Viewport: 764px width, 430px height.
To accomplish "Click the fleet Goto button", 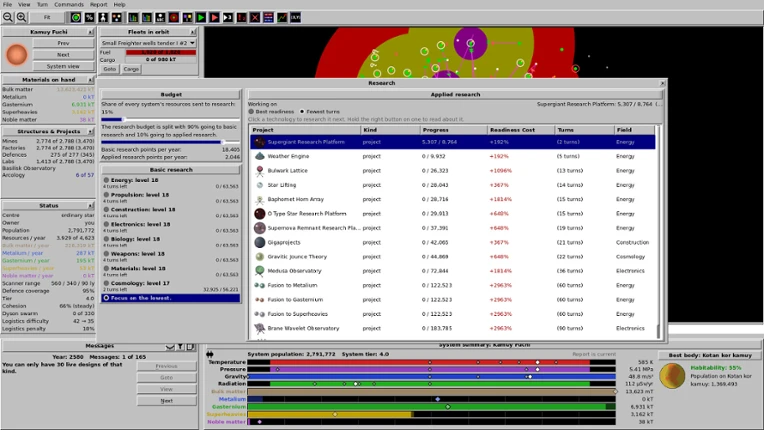I will [110, 69].
